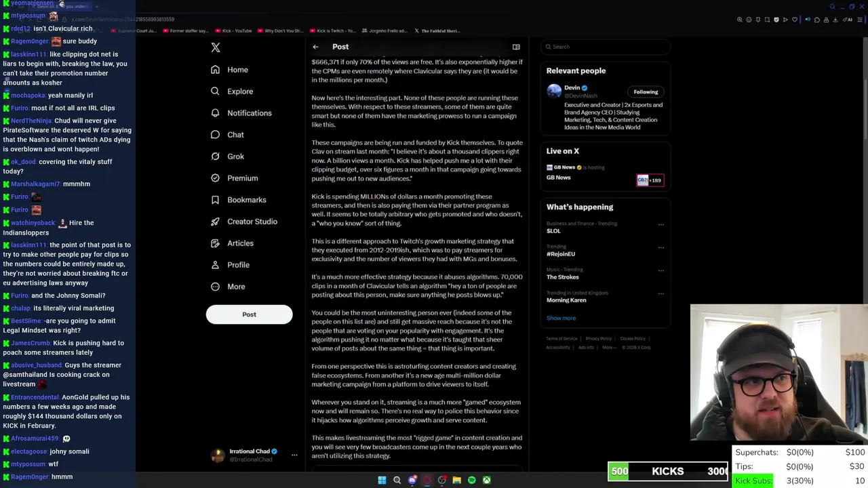
Task: Toggle reader view icon beside Post header
Action: pos(516,47)
